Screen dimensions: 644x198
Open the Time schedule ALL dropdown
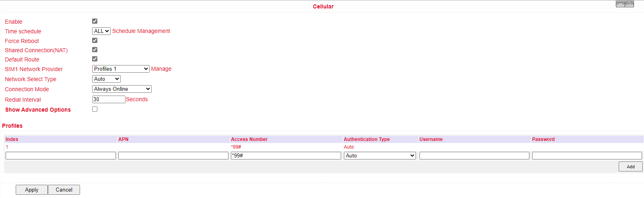(x=101, y=31)
